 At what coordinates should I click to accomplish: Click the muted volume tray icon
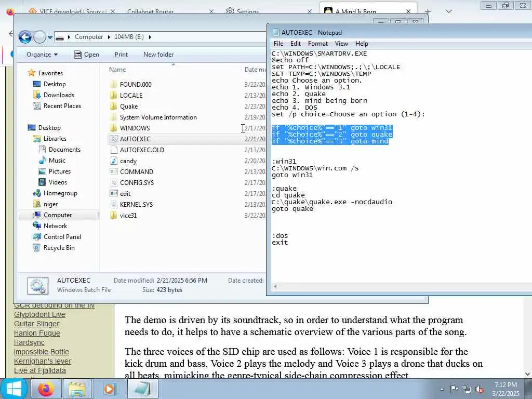tap(480, 389)
